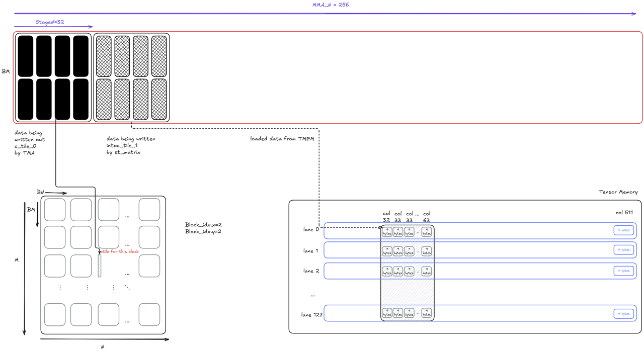
Task: Select the lane 2 label
Action: [311, 271]
